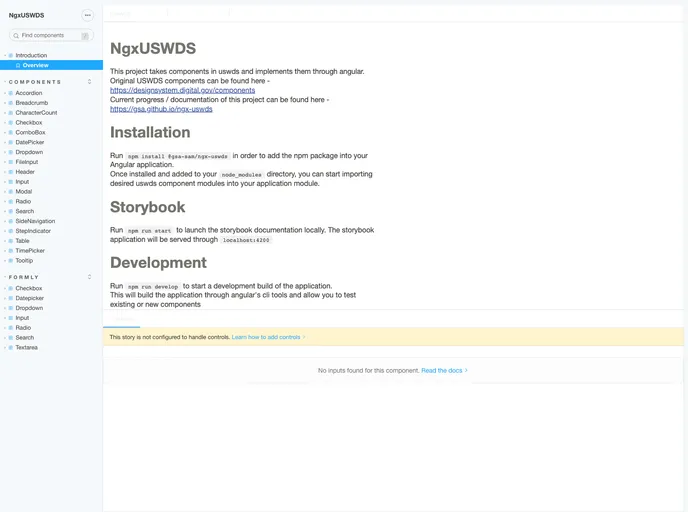
Task: Collapse the FORMLY section header
Action: click(24, 277)
